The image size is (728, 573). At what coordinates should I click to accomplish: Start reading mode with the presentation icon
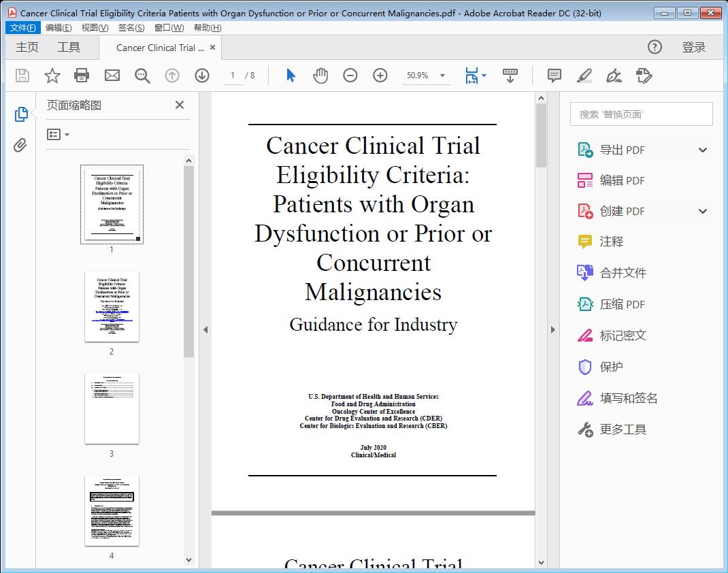(x=510, y=76)
